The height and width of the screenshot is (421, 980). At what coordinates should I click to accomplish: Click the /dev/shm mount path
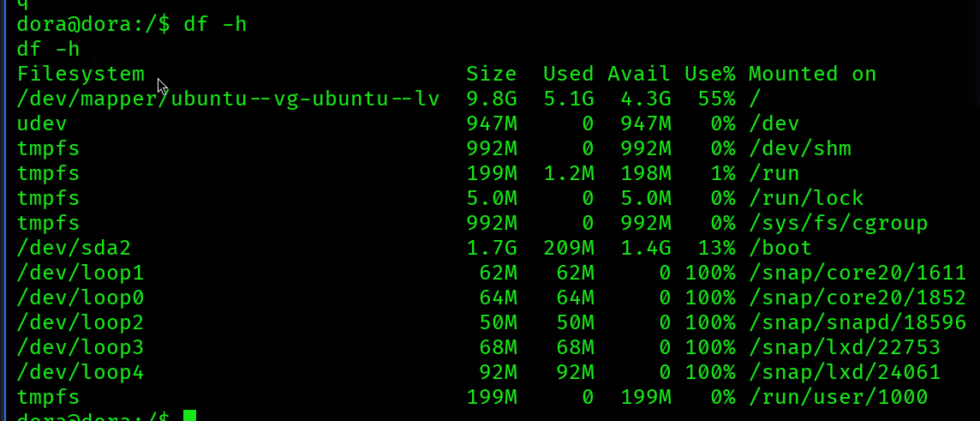(799, 149)
